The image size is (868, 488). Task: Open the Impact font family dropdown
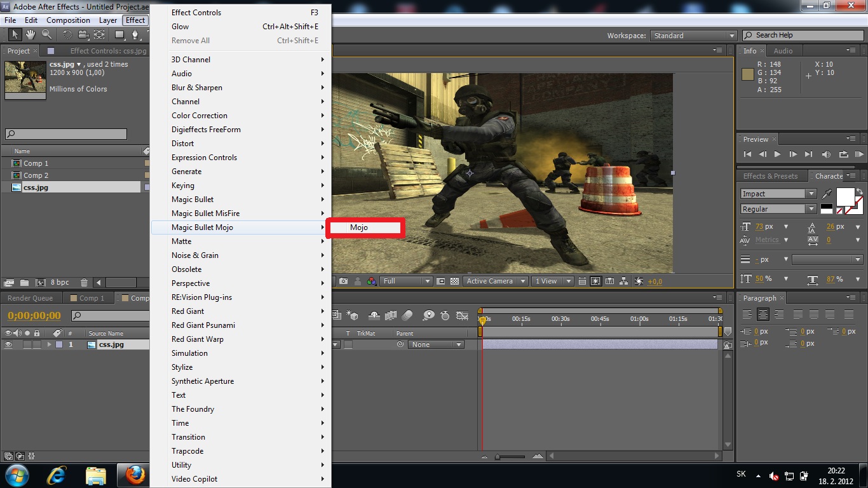(x=778, y=194)
